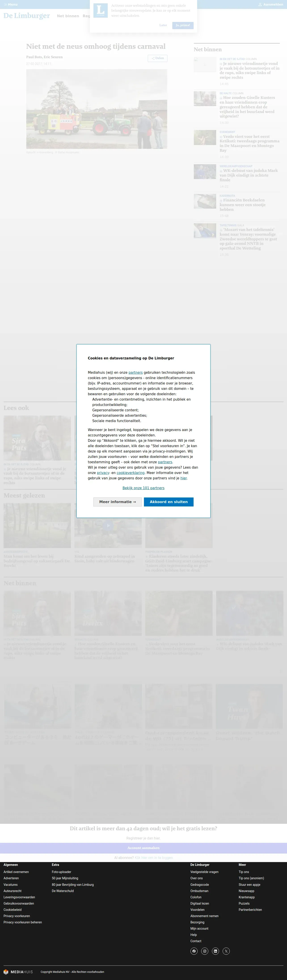Click Aanmelden to sign in
The image size is (287, 980).
(271, 4)
